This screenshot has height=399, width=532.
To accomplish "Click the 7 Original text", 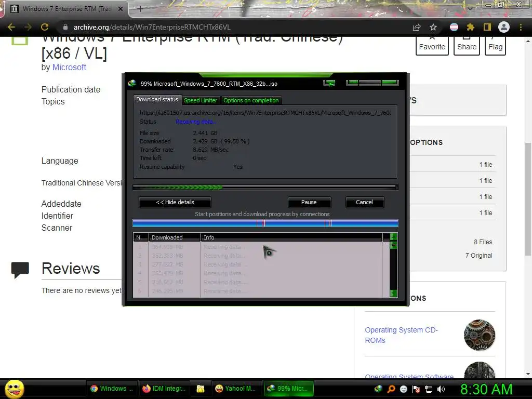I will 478,256.
